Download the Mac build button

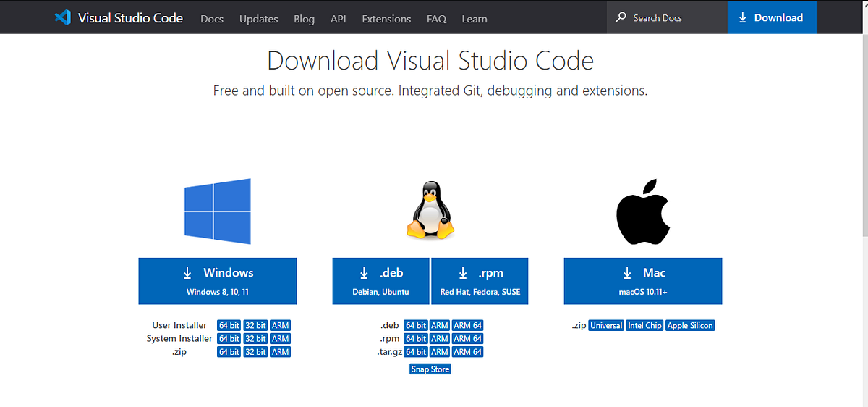point(643,281)
